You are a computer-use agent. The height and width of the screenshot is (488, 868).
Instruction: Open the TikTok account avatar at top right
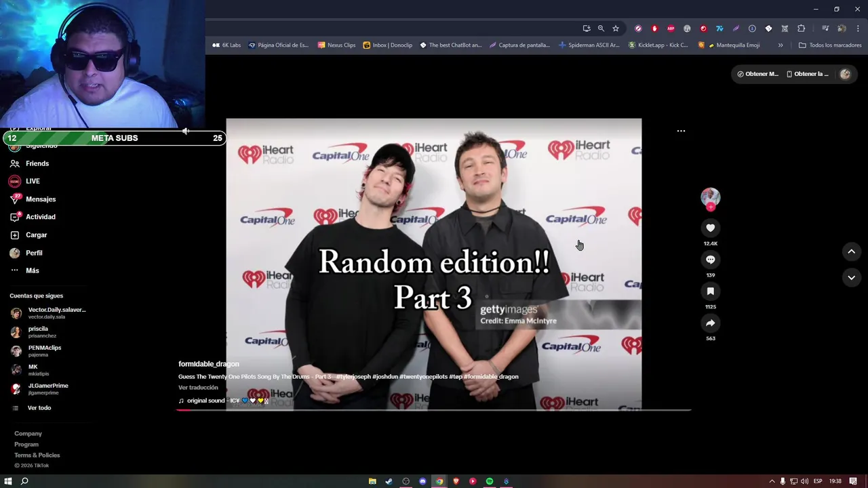coord(845,74)
